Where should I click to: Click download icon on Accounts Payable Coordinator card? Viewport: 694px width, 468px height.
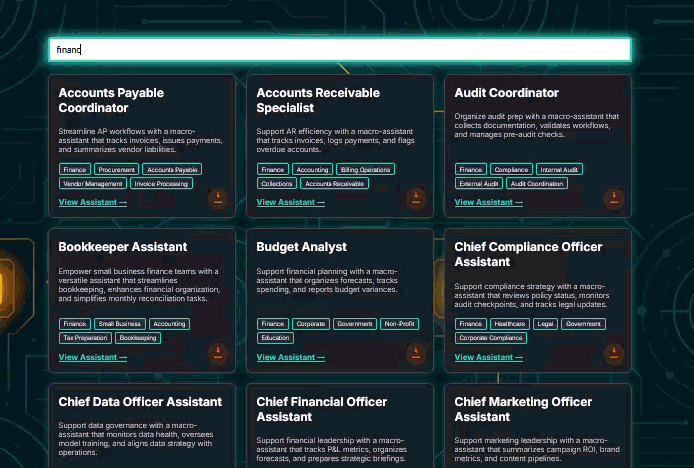click(x=218, y=197)
